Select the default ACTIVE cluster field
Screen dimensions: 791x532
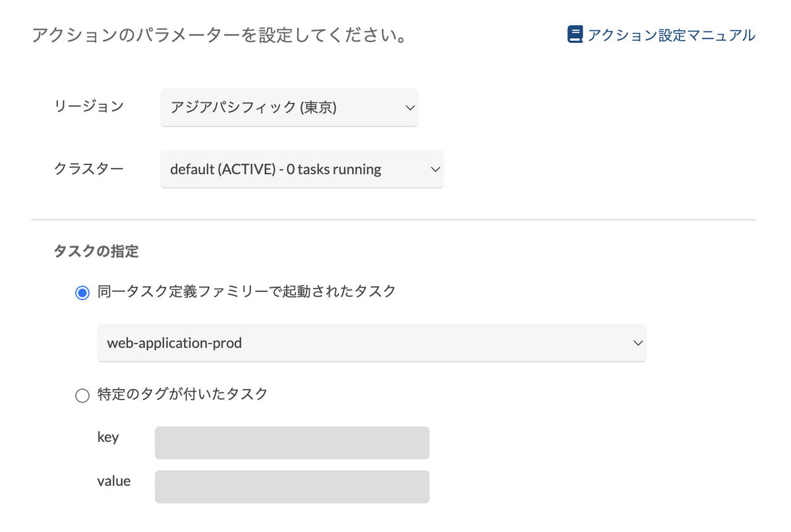[x=302, y=169]
